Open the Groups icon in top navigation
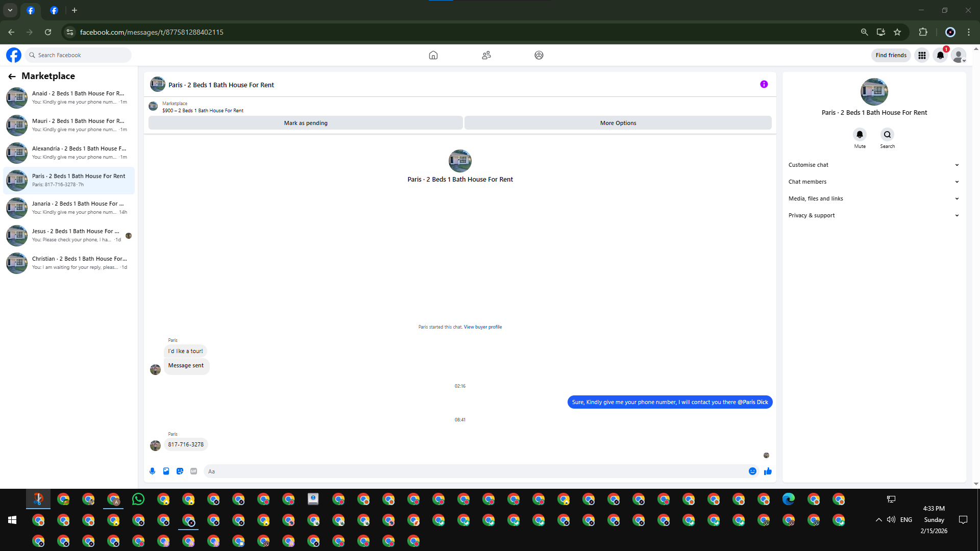The height and width of the screenshot is (551, 980). pos(539,55)
